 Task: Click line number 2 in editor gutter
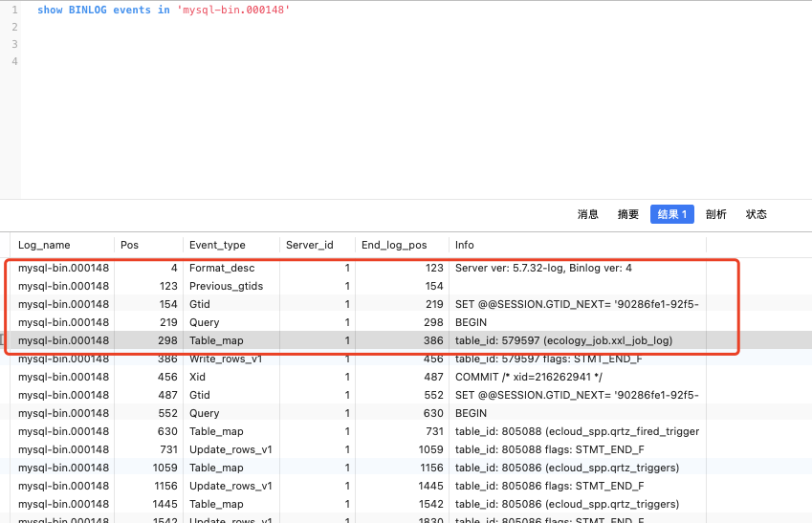(14, 27)
